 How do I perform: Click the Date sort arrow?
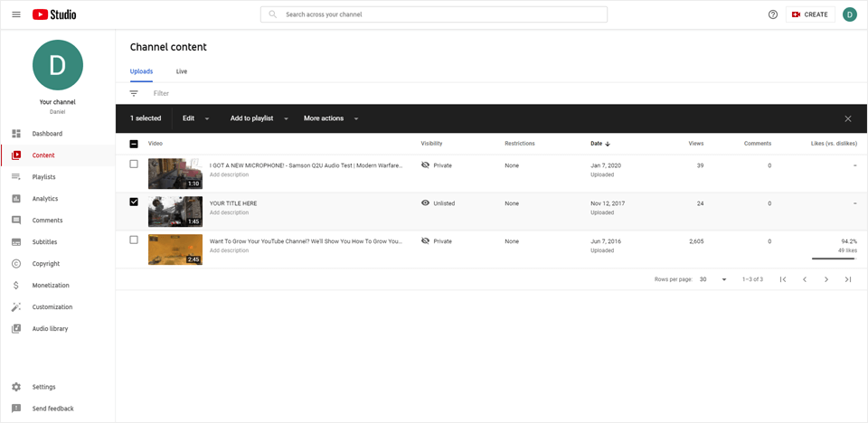coord(608,144)
